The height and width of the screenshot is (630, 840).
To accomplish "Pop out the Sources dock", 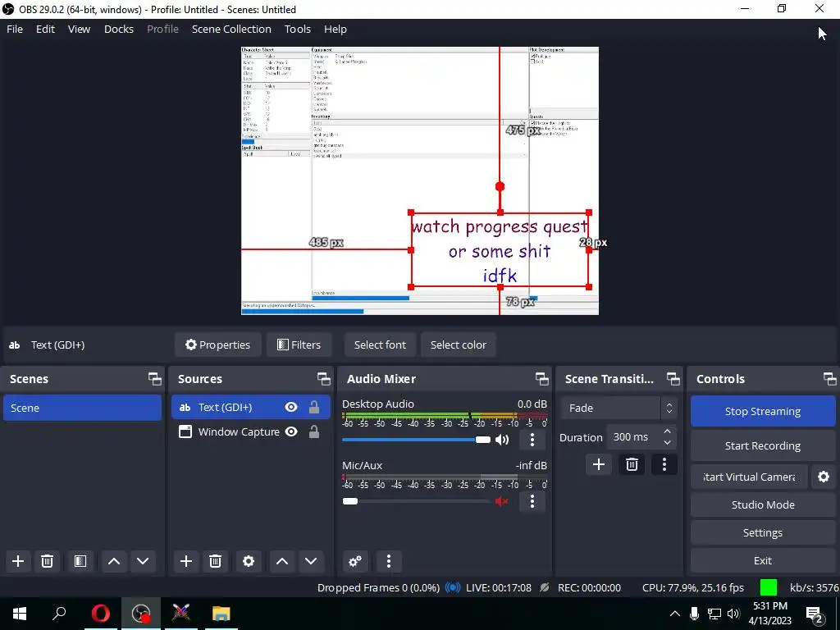I will [x=323, y=379].
